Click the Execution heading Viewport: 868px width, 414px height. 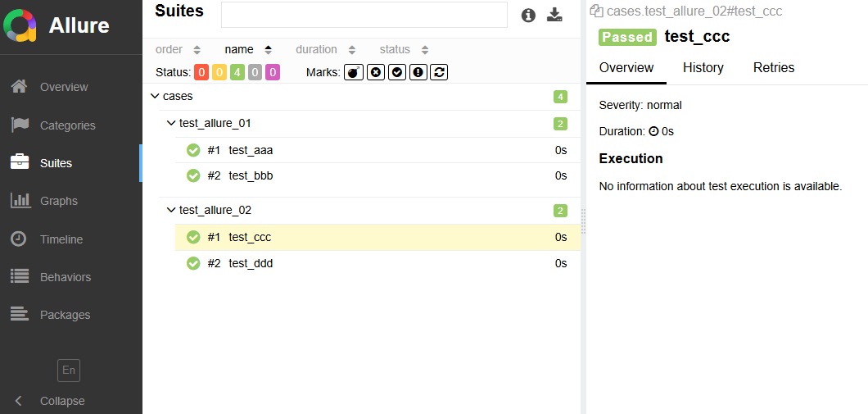(x=631, y=158)
